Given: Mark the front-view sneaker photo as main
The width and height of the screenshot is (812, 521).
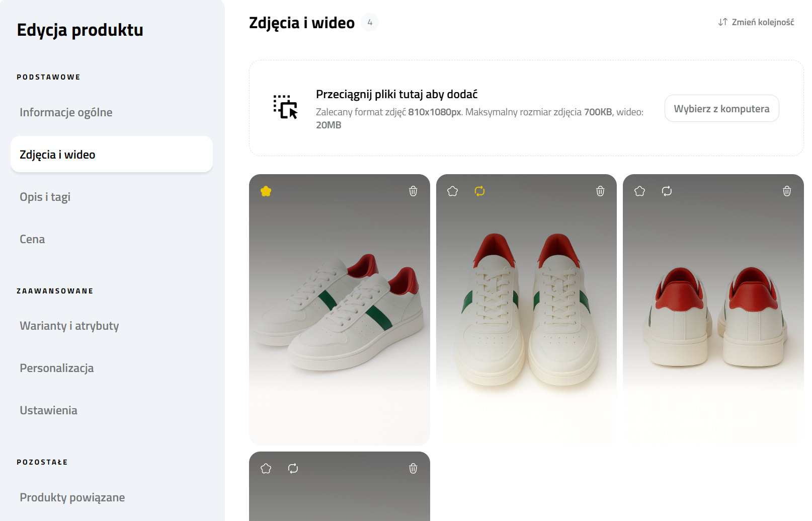Looking at the screenshot, I should (453, 191).
